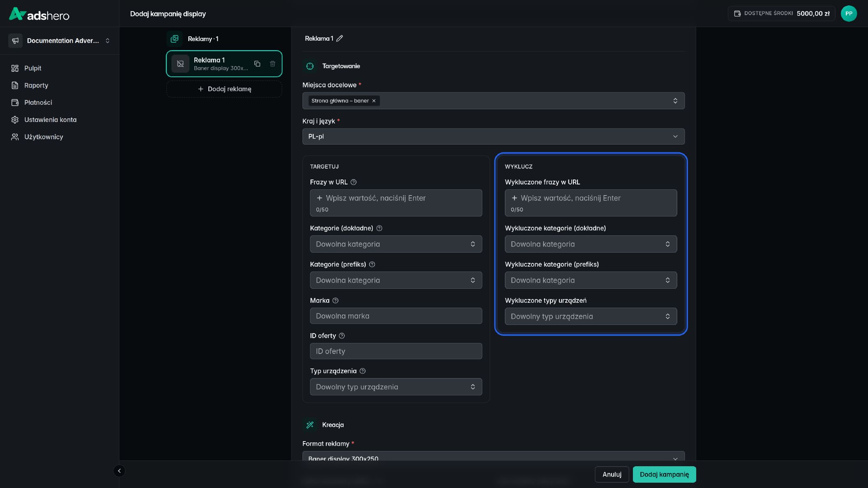Open the Kraj i język dropdown
868x488 pixels.
tap(493, 136)
